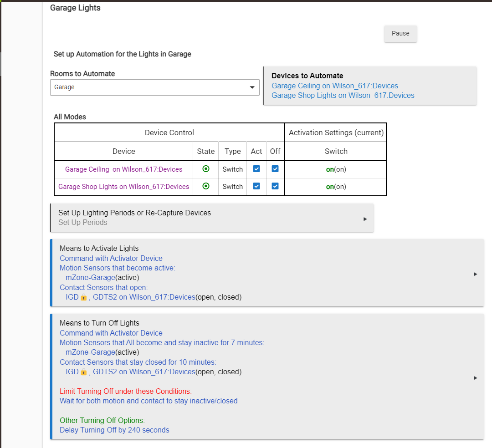Expand the Means to Turn Off Lights panel
The image size is (492, 448).
475,378
